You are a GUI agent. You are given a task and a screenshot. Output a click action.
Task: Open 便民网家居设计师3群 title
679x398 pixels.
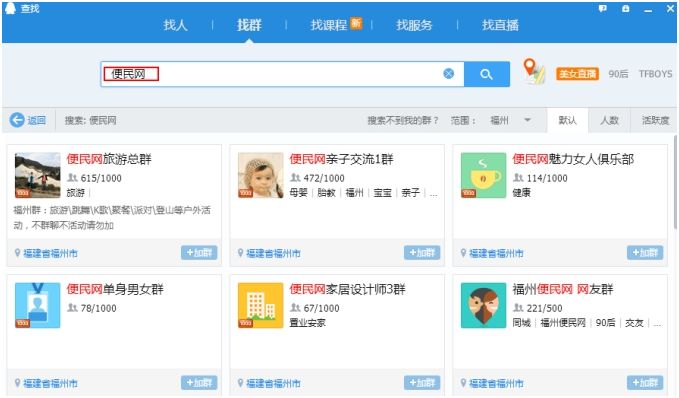(x=347, y=289)
